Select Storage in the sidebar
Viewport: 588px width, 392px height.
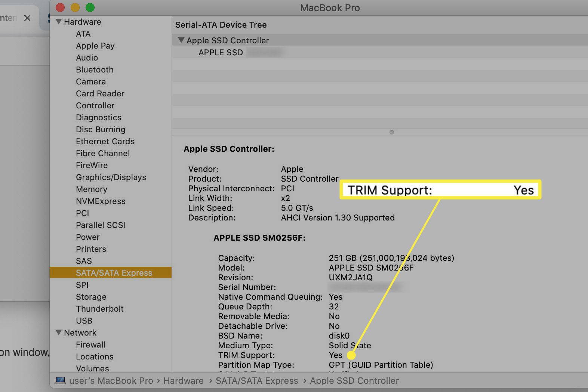tap(91, 297)
